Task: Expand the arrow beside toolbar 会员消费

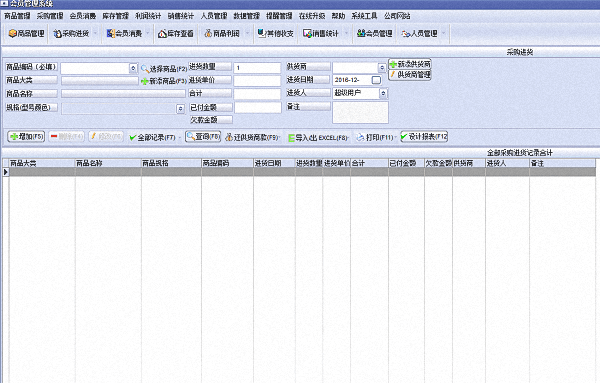Action: point(148,34)
